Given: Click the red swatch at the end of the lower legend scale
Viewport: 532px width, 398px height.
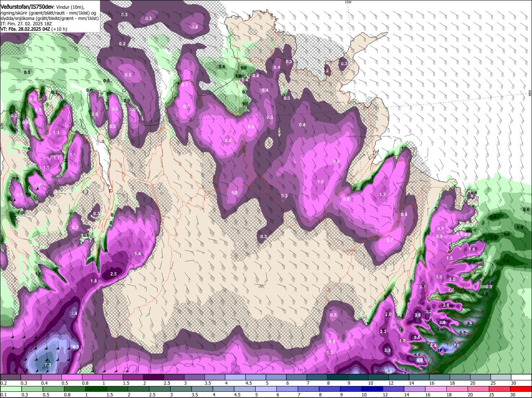Looking at the screenshot, I should tap(521, 388).
